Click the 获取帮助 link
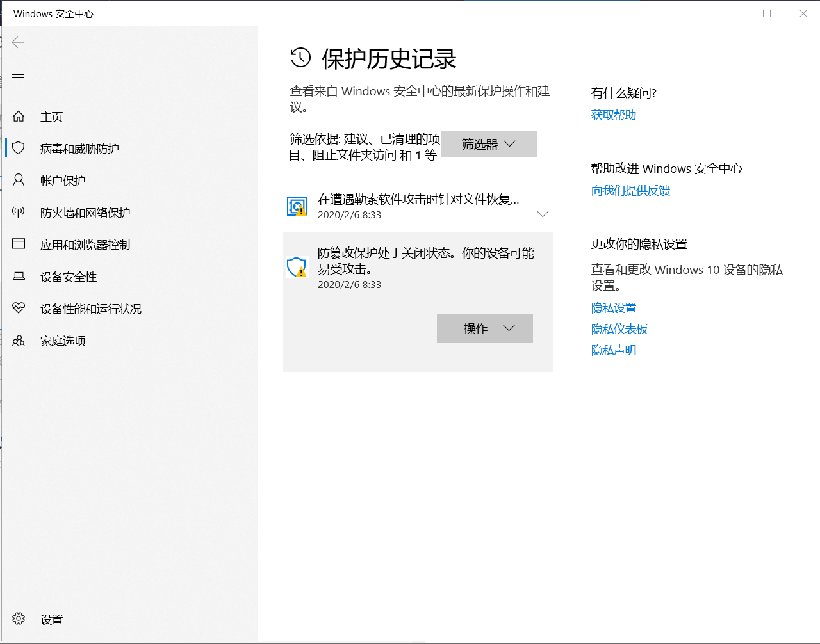The width and height of the screenshot is (820, 644). click(614, 115)
